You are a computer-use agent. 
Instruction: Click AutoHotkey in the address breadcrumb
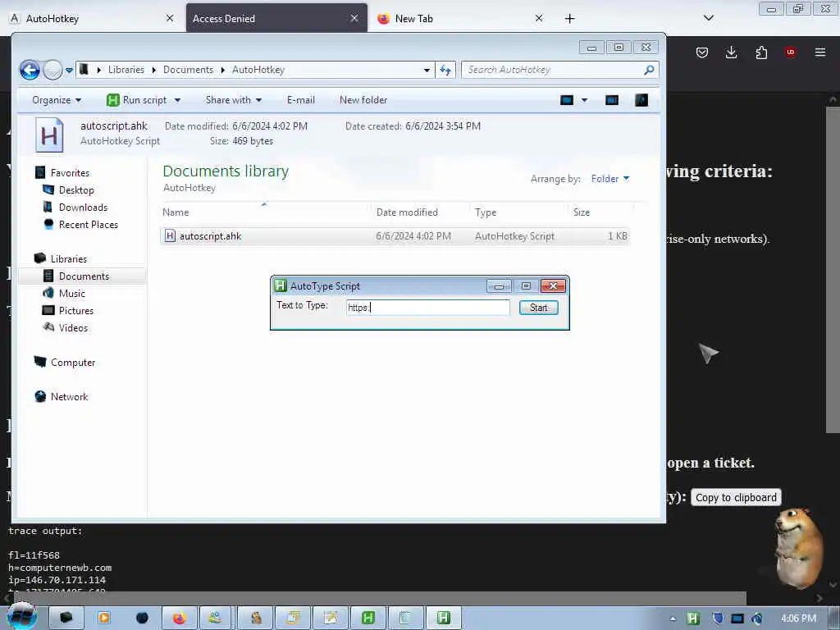point(258,70)
